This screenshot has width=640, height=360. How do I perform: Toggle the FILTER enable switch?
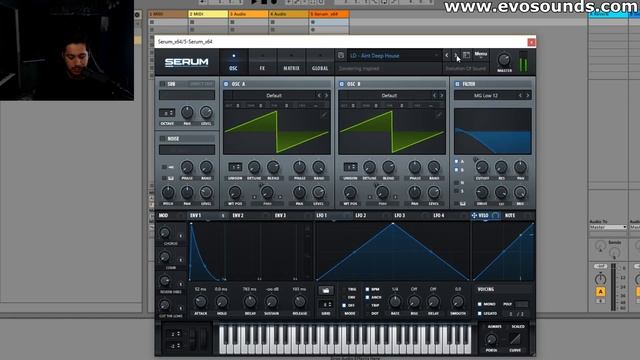(x=457, y=84)
